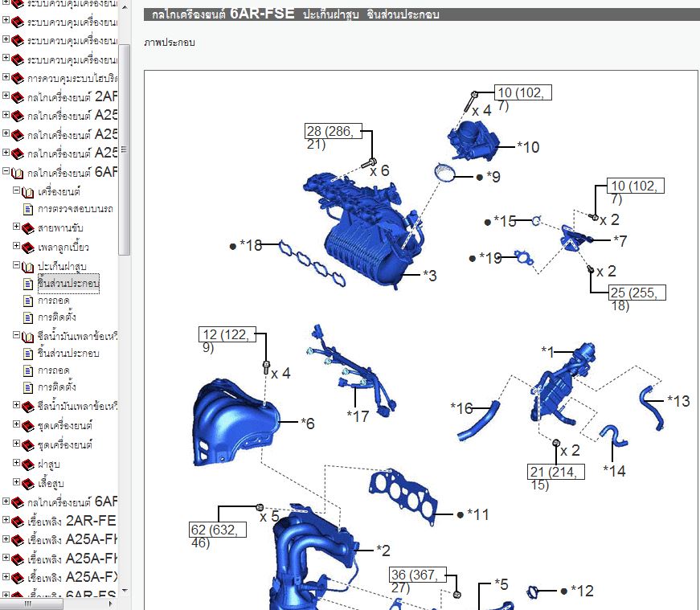Expand the เสื้อสูบ tree node

17,482
